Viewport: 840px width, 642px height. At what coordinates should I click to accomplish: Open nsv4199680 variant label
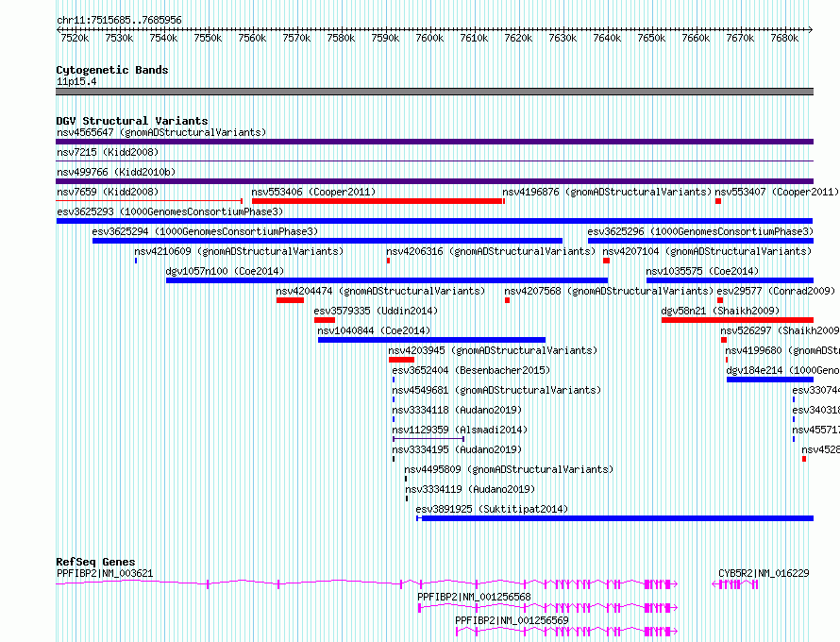click(x=782, y=350)
